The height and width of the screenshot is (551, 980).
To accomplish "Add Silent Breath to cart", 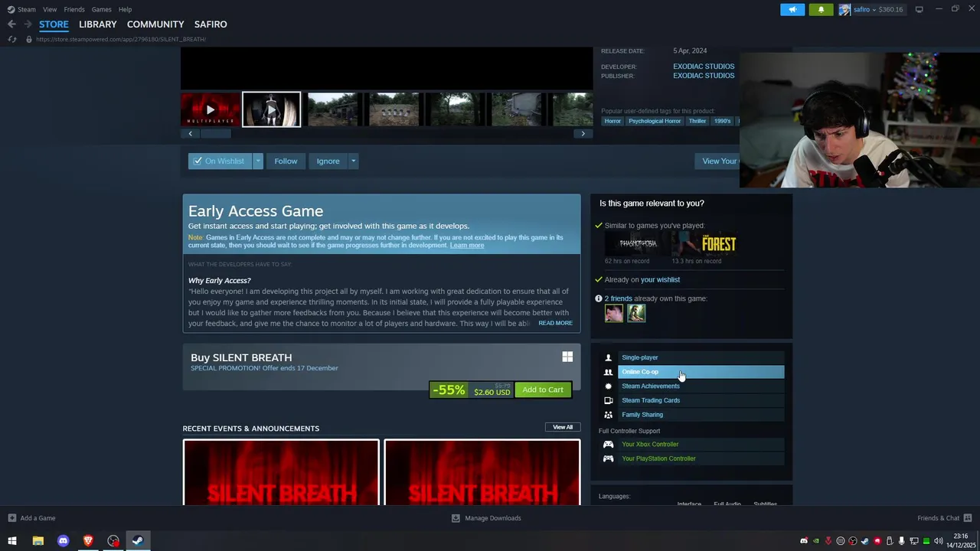I will point(543,390).
